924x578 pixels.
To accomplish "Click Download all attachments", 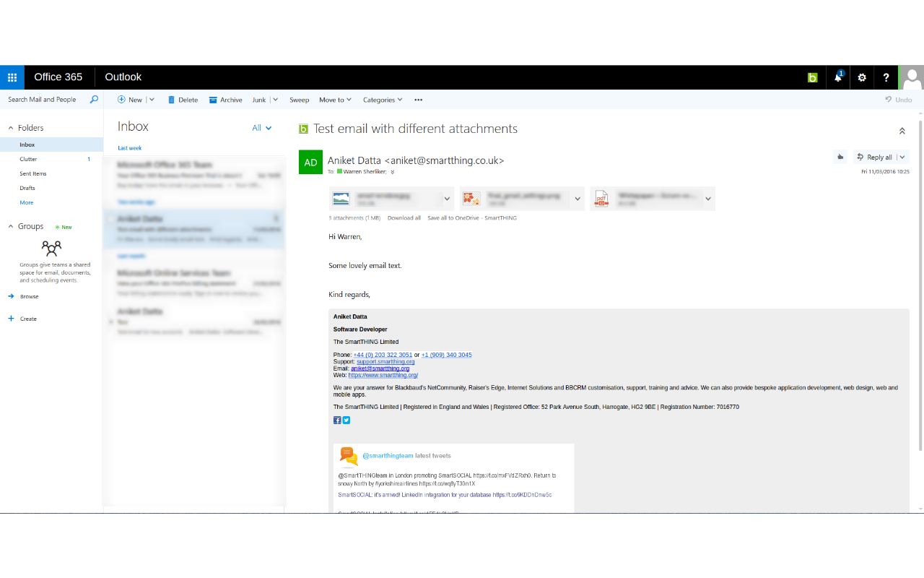I will tap(404, 217).
